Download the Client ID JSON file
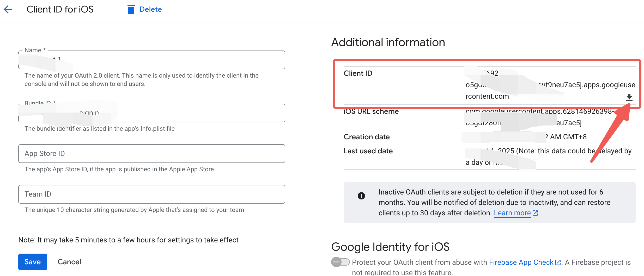 [x=629, y=97]
